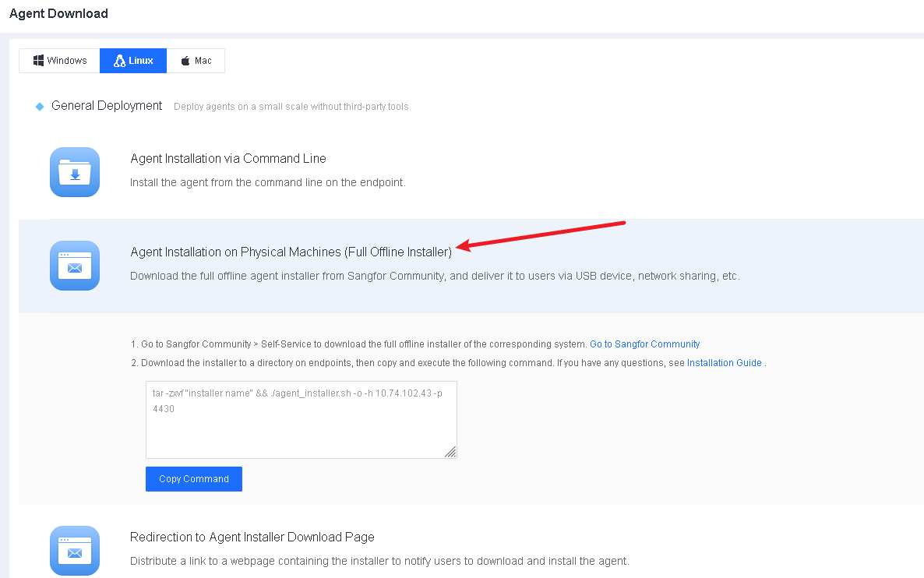Click the Redirection Download Page icon
The width and height of the screenshot is (924, 578).
(x=75, y=551)
